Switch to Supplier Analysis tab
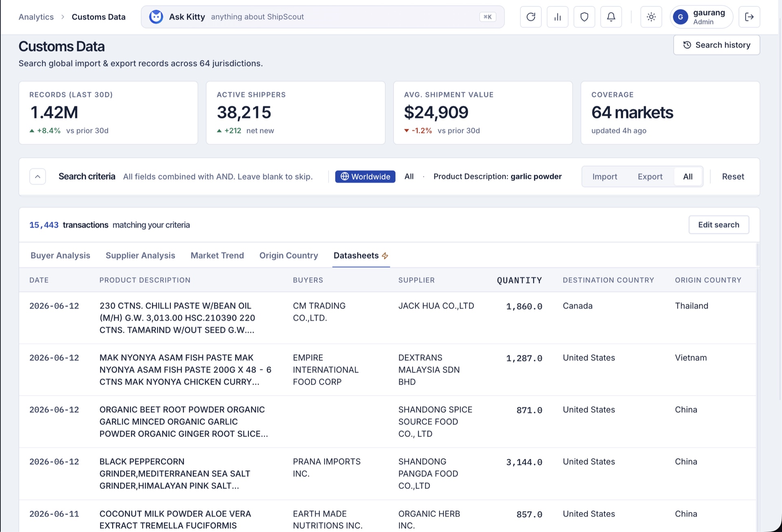The height and width of the screenshot is (532, 782). pyautogui.click(x=140, y=255)
